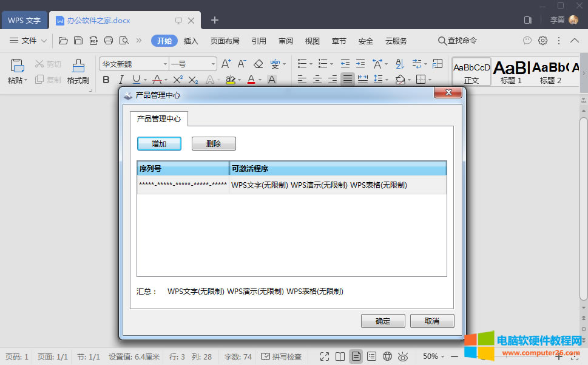Toggle fullscreen icon in status bar

(325, 356)
